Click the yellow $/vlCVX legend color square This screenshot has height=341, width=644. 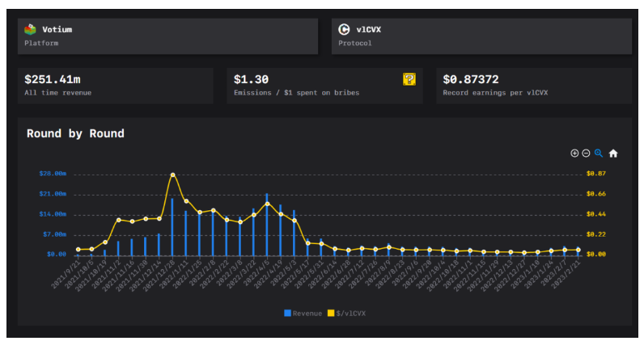click(331, 313)
